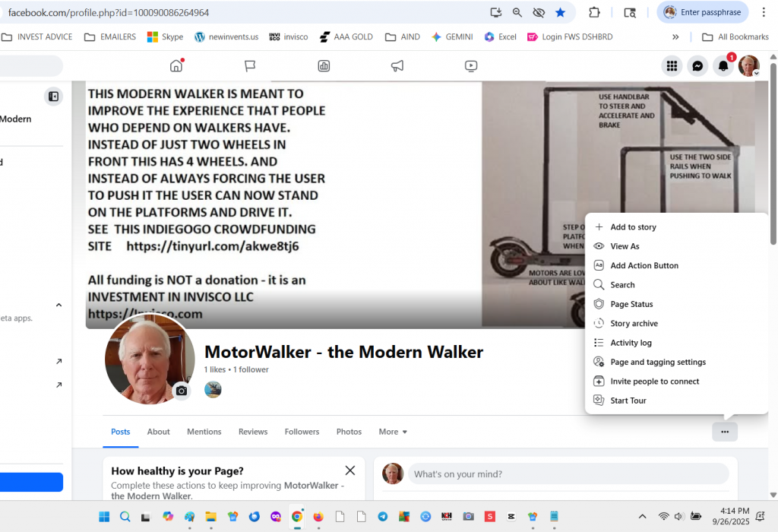Image resolution: width=778 pixels, height=532 pixels.
Task: Toggle the bookmark star for this page
Action: (x=560, y=12)
